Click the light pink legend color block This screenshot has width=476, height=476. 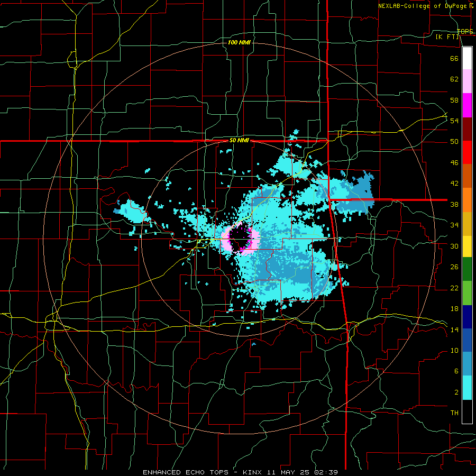(467, 81)
